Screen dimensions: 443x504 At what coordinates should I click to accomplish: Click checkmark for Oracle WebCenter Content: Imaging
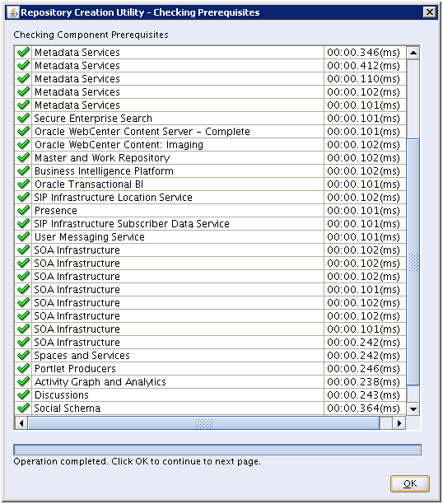[x=24, y=145]
